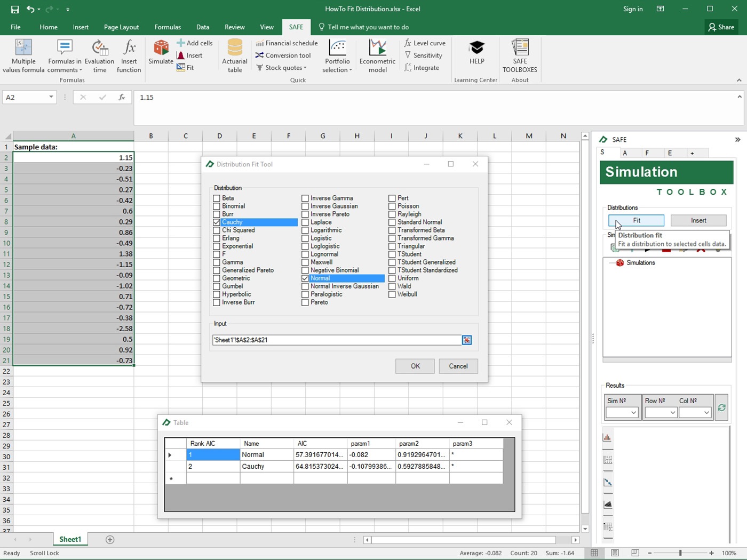The width and height of the screenshot is (747, 560).
Task: Enable the Gamma distribution checkbox
Action: (x=217, y=262)
